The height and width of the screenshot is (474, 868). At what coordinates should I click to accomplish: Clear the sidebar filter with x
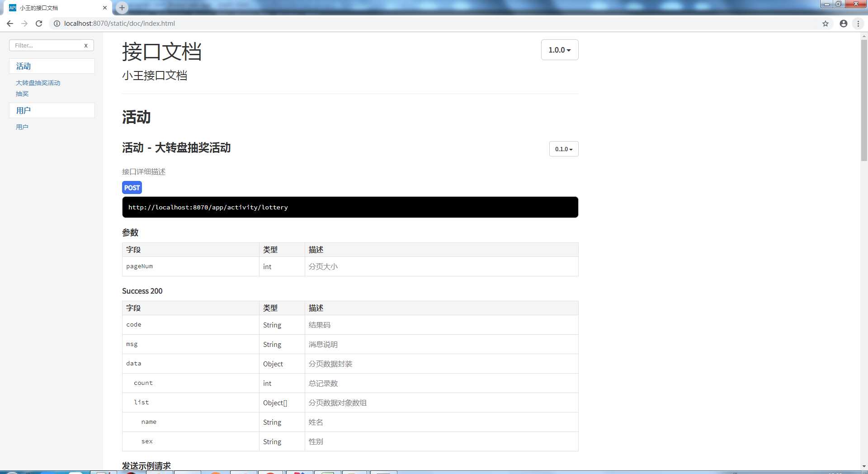click(x=86, y=45)
